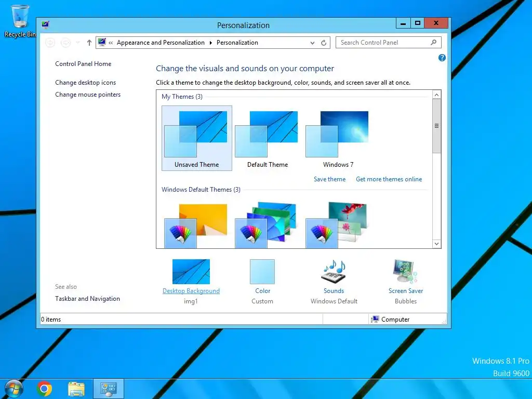532x399 pixels.
Task: Select the orange Windows default theme
Action: point(196,225)
